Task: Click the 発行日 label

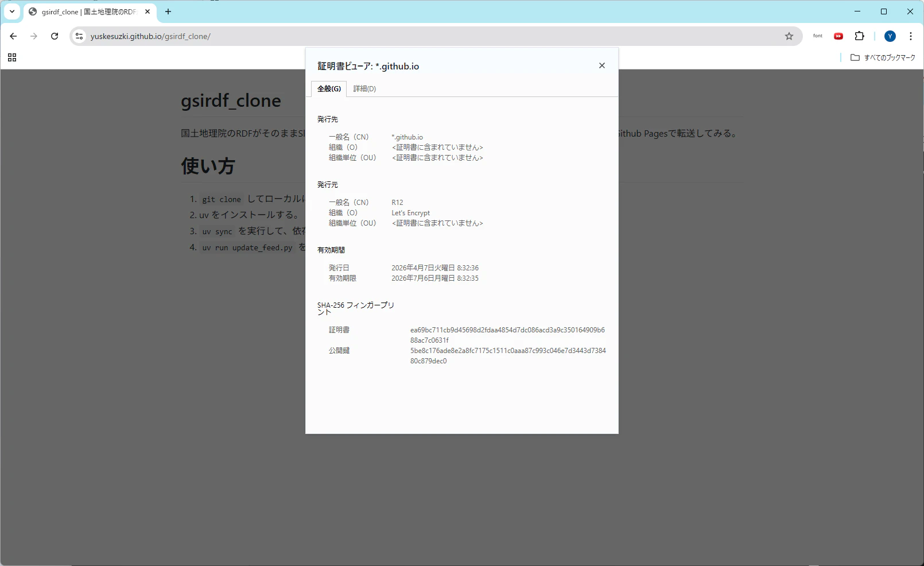Action: tap(339, 268)
